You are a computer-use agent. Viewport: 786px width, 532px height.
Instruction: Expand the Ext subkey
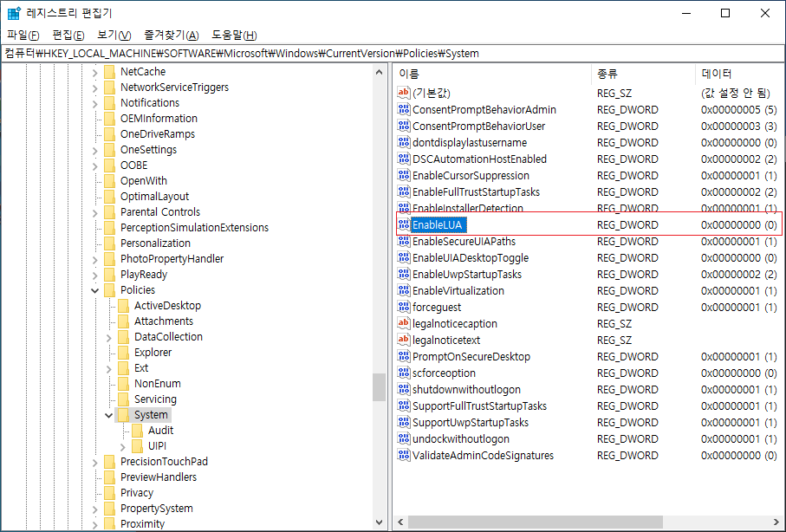point(109,368)
